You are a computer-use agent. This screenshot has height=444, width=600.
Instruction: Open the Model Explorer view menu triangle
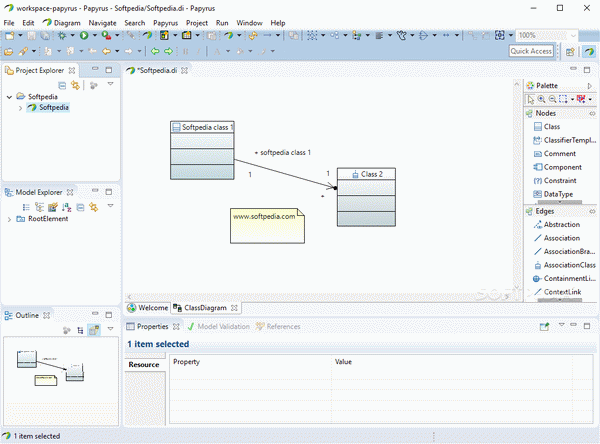click(110, 206)
